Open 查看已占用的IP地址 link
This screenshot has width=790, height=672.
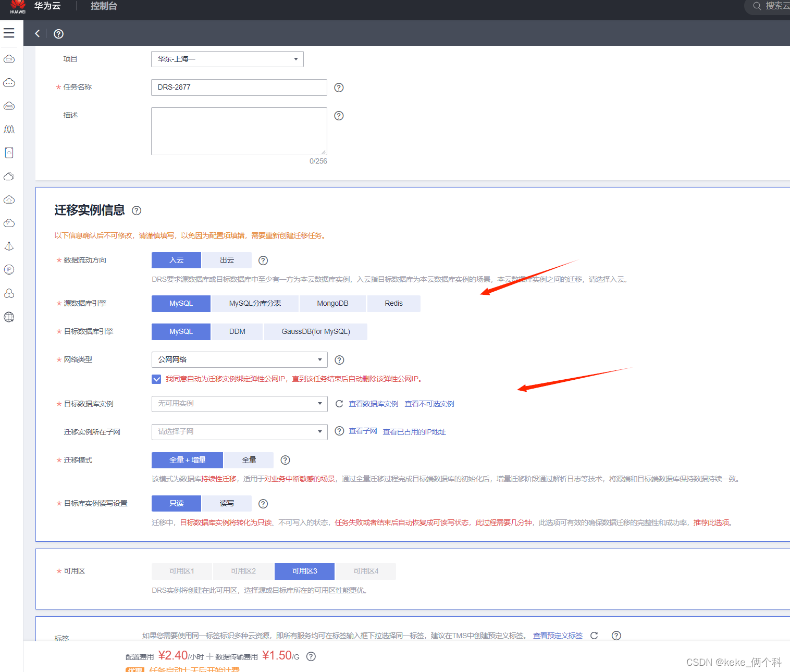[414, 432]
